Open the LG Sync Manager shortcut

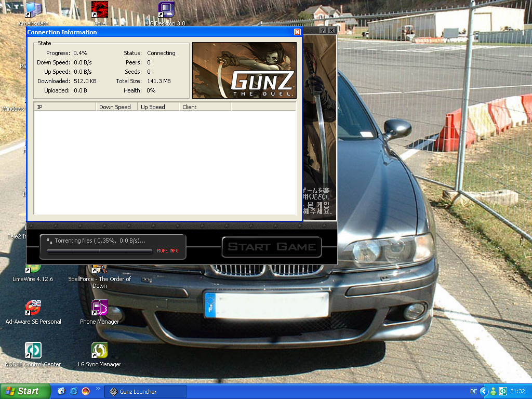[99, 350]
